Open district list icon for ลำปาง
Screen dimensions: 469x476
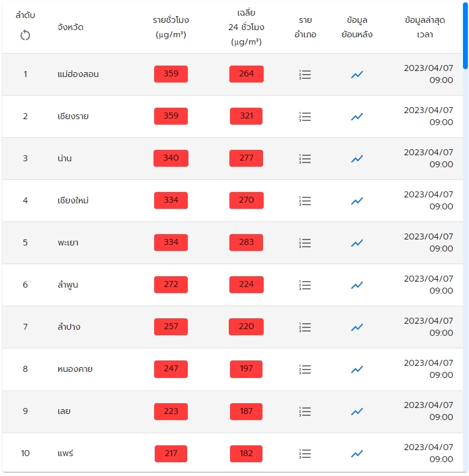click(x=305, y=327)
